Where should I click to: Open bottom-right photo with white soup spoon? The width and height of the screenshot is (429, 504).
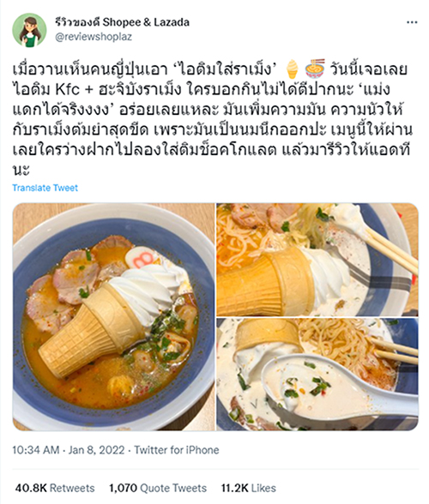317,375
